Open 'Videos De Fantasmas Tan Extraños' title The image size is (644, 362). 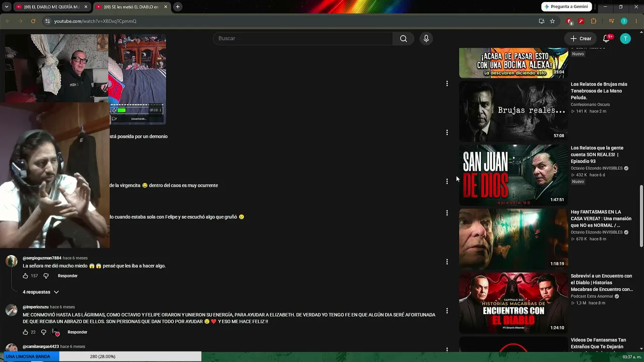click(x=598, y=343)
